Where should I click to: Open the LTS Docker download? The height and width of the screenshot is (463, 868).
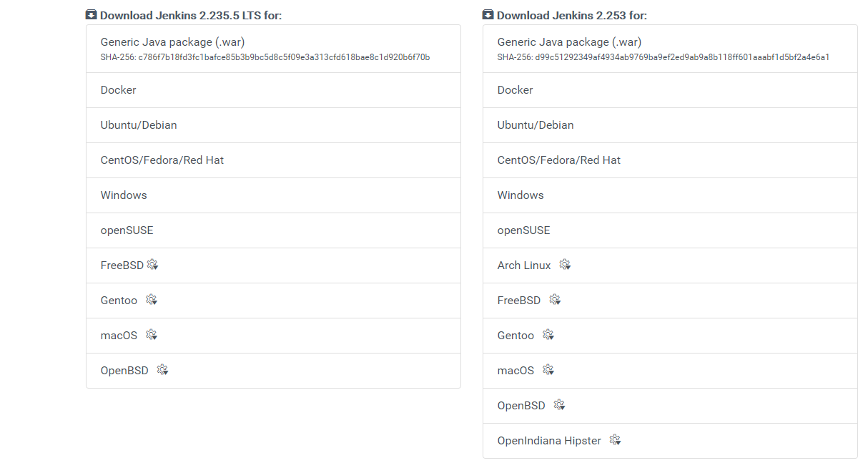(x=273, y=90)
